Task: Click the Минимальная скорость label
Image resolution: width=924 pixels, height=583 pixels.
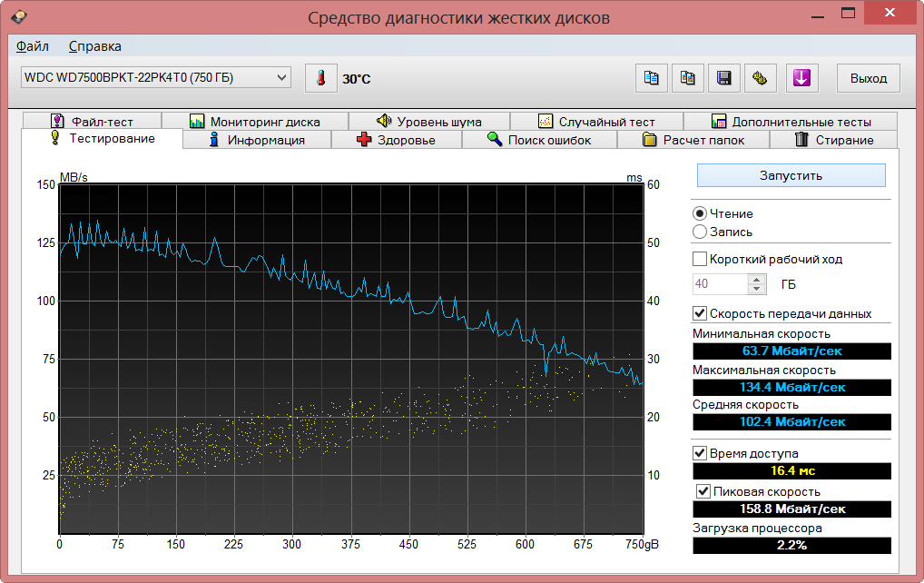Action: [762, 333]
